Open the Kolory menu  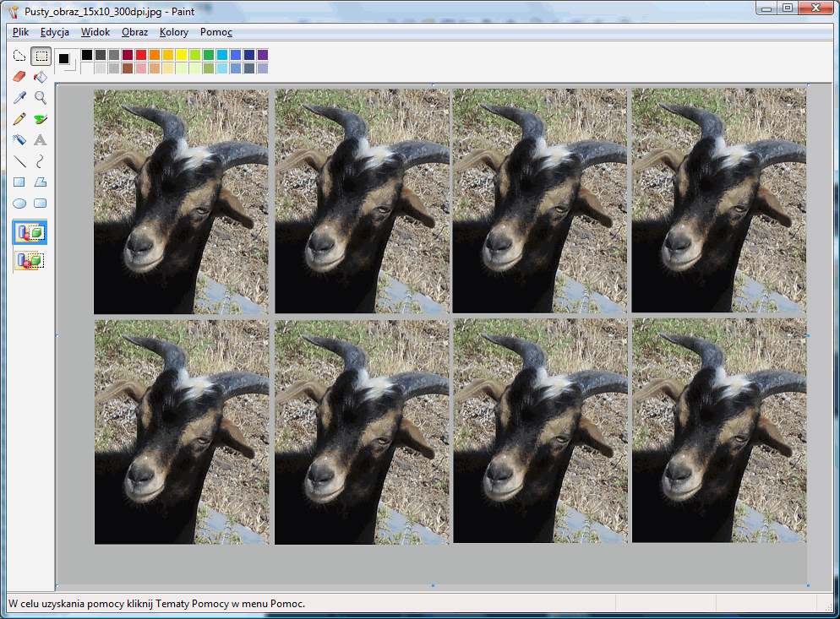coord(173,32)
